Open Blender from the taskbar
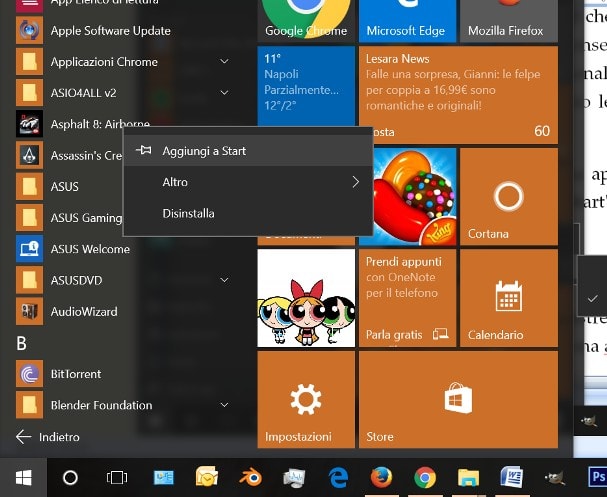The width and height of the screenshot is (607, 497). (x=250, y=478)
